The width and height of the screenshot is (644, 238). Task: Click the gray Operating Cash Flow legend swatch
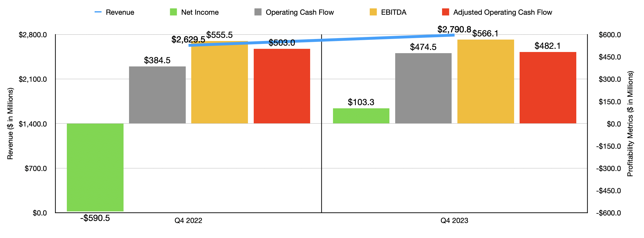tap(258, 12)
